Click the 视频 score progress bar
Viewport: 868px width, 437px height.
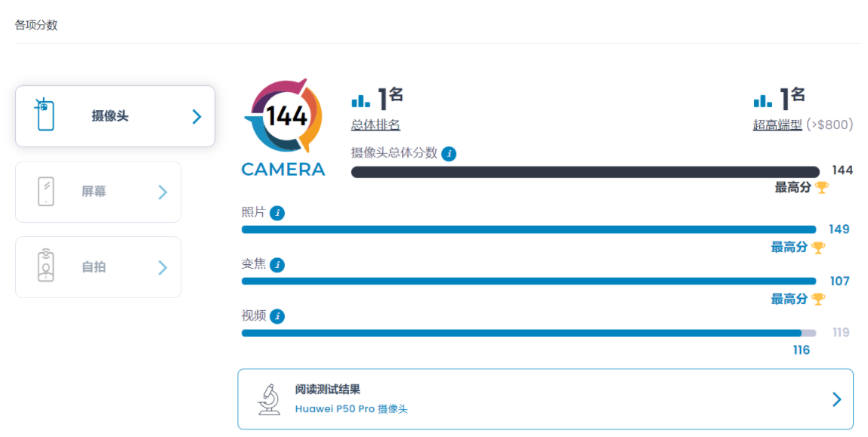point(521,333)
